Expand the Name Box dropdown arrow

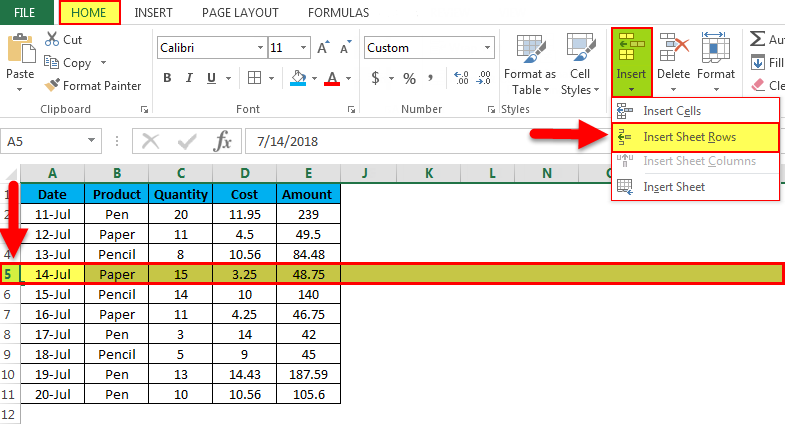(x=91, y=141)
